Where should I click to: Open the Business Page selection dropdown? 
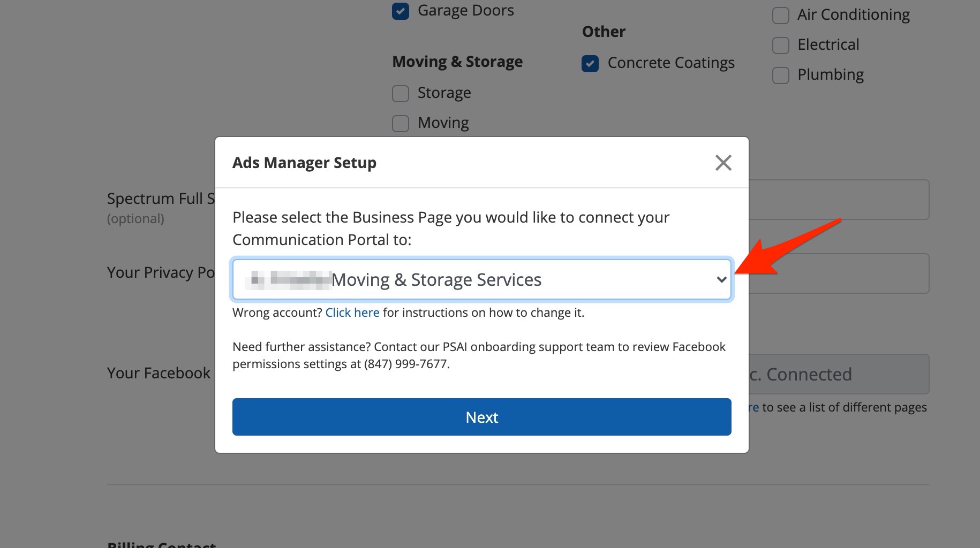481,280
